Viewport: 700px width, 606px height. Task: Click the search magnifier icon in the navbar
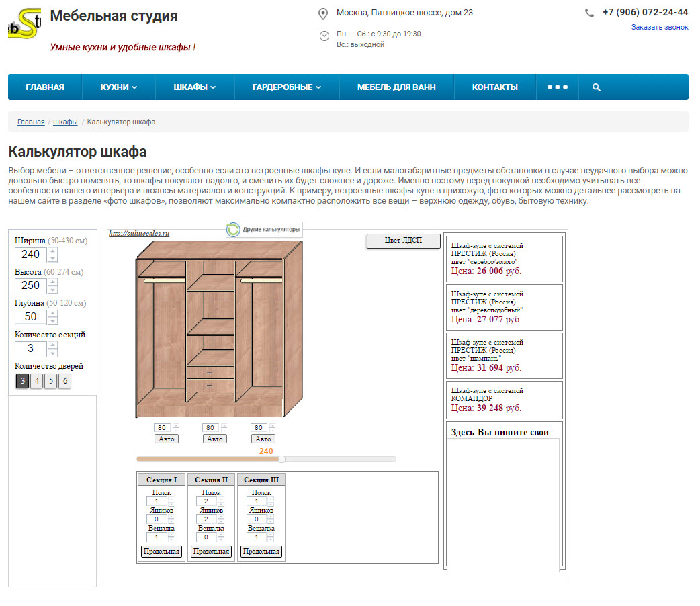(x=596, y=87)
